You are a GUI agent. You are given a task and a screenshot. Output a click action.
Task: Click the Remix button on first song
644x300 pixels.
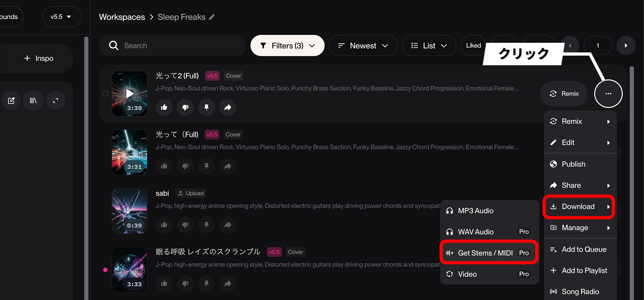tap(564, 94)
